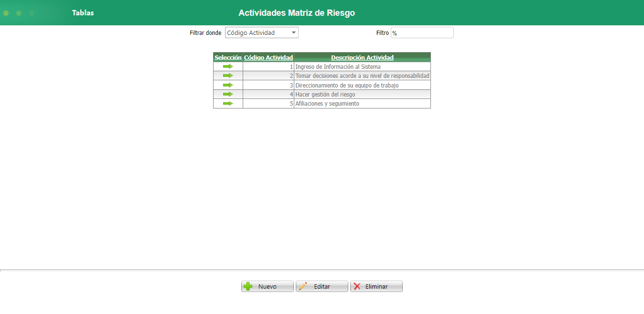Click inside the Filtro text field
This screenshot has height=314, width=644.
click(422, 32)
